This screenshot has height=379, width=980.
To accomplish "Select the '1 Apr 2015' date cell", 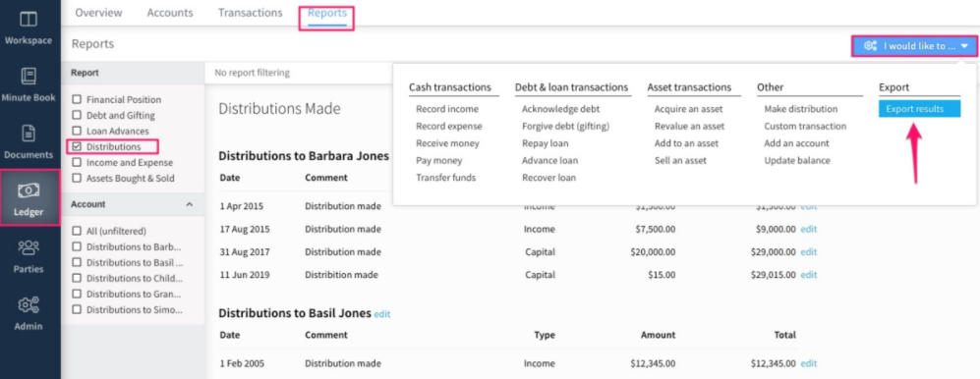I will click(241, 206).
